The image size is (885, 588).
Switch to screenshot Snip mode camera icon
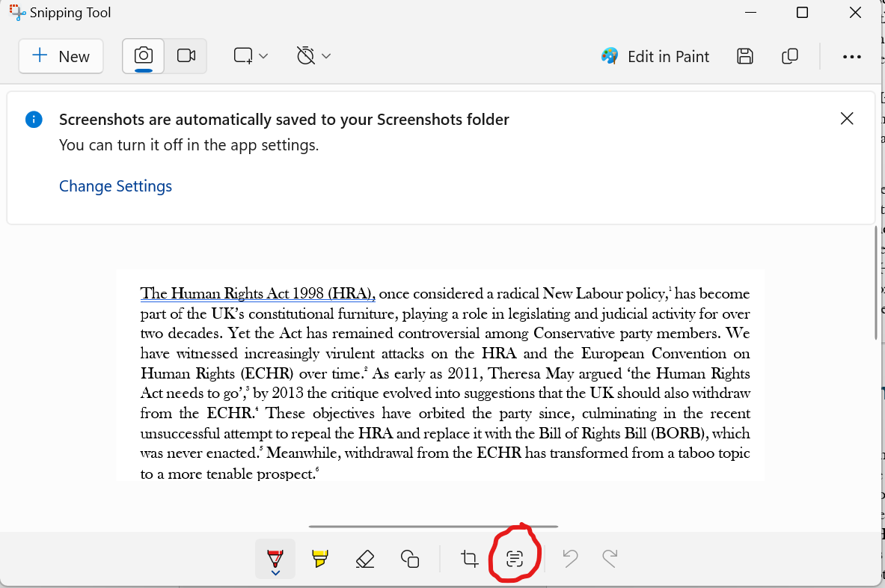tap(144, 56)
